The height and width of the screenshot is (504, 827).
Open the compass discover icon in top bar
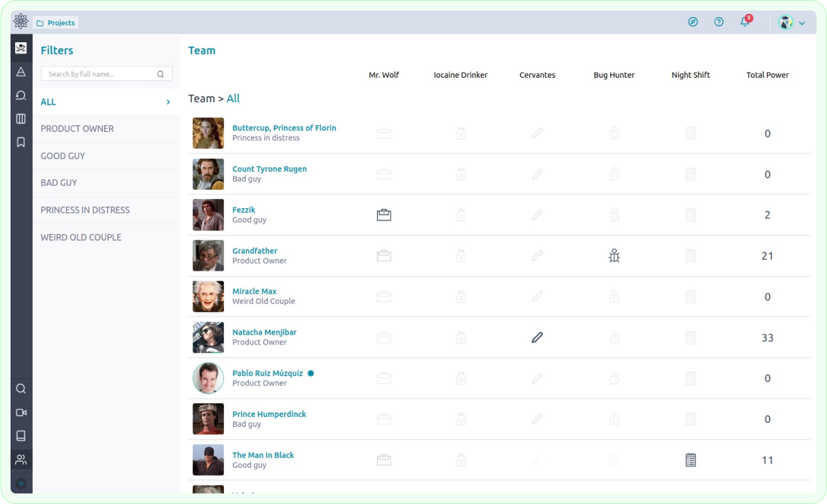point(693,22)
